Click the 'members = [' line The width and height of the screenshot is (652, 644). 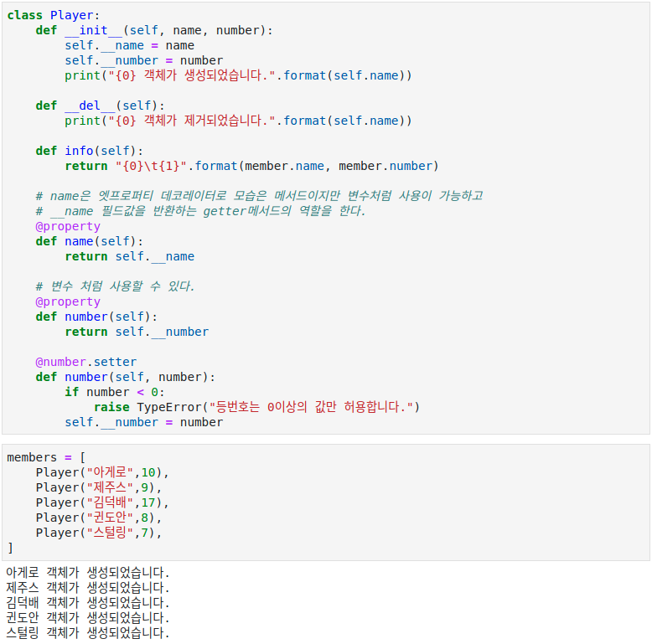(x=46, y=457)
